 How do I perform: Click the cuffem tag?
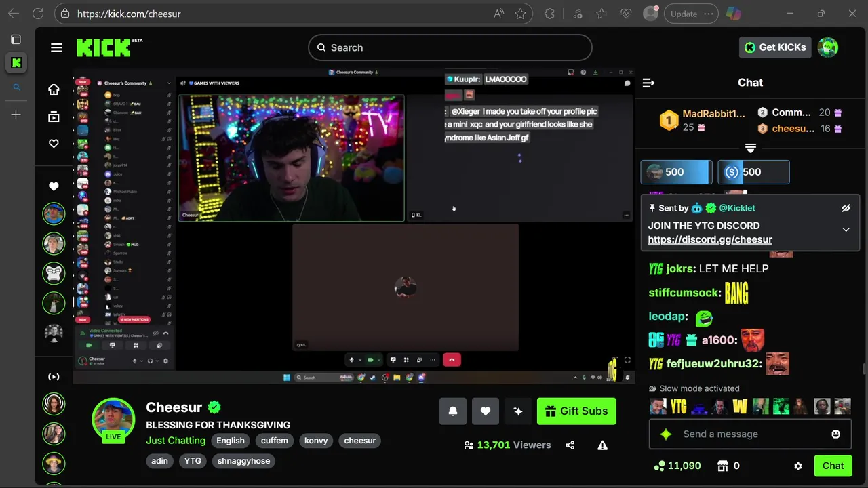click(x=275, y=441)
